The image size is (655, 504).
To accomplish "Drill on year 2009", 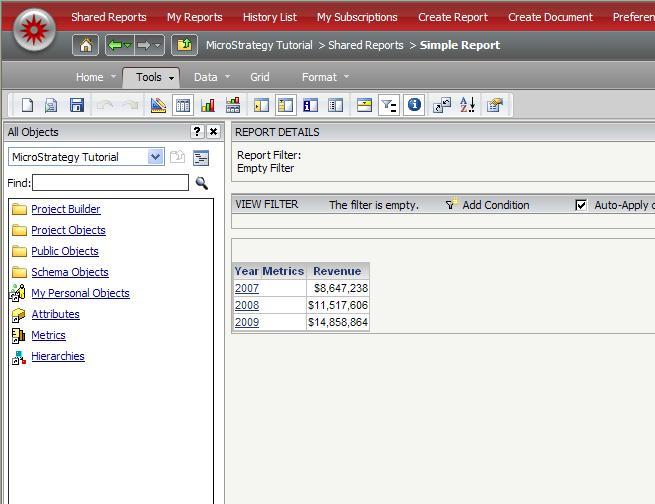I will coord(247,322).
